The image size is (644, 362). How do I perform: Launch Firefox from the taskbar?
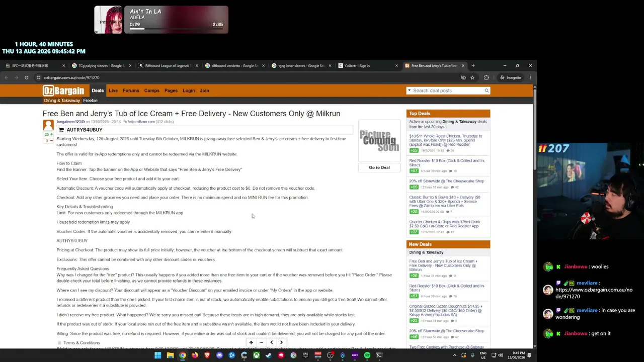point(195,355)
